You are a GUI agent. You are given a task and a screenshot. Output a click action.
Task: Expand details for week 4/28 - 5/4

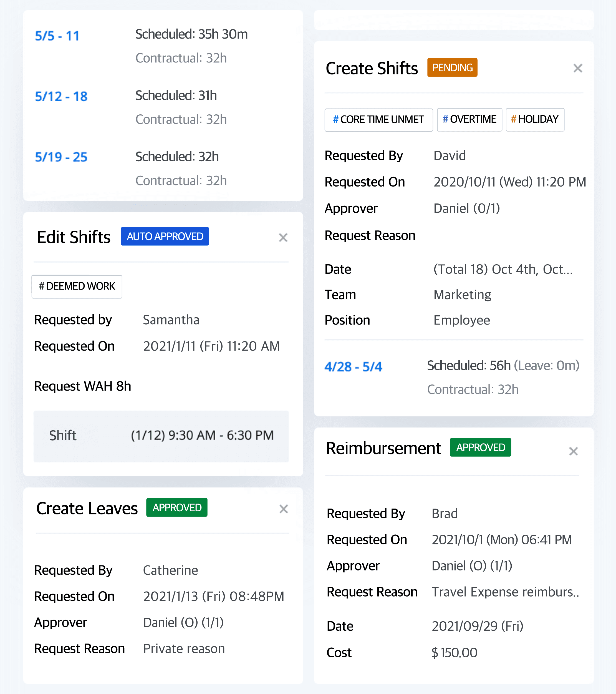pyautogui.click(x=353, y=366)
